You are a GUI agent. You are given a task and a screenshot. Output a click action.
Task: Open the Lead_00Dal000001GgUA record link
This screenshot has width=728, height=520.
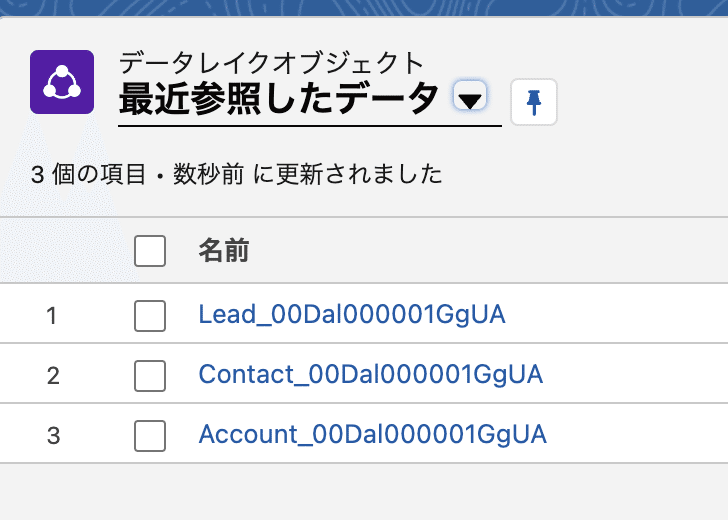(351, 314)
